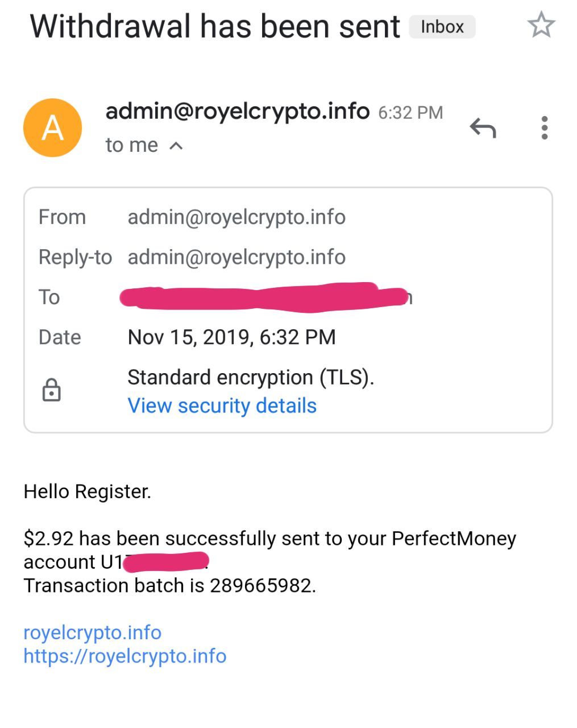Open the three-dot more options menu
Image resolution: width=577 pixels, height=728 pixels.
(x=544, y=128)
